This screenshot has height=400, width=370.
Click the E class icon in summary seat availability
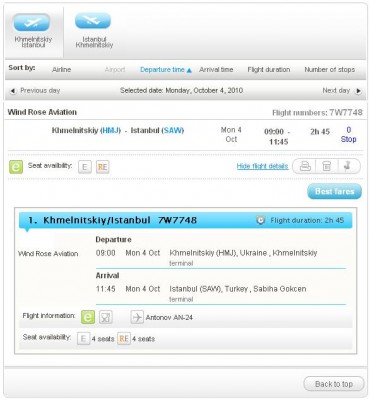[x=85, y=167]
